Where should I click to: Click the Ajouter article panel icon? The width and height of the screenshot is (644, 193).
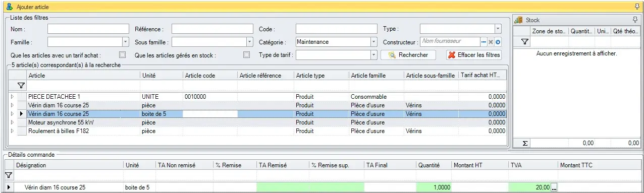click(9, 7)
